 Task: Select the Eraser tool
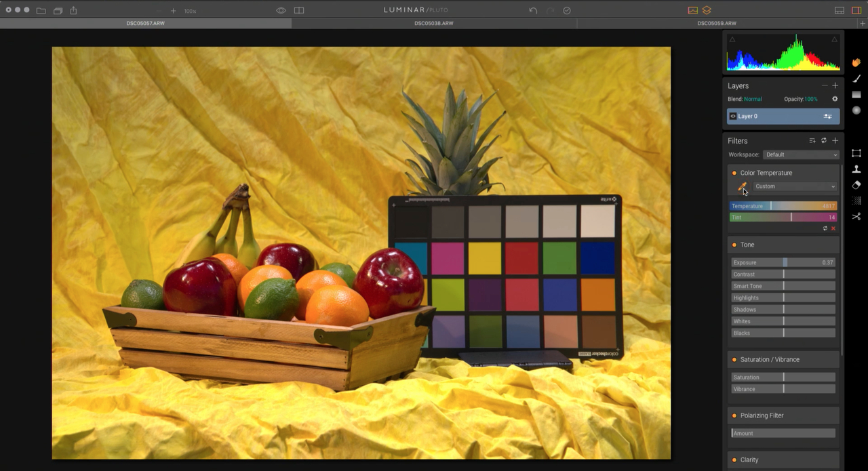pyautogui.click(x=856, y=185)
